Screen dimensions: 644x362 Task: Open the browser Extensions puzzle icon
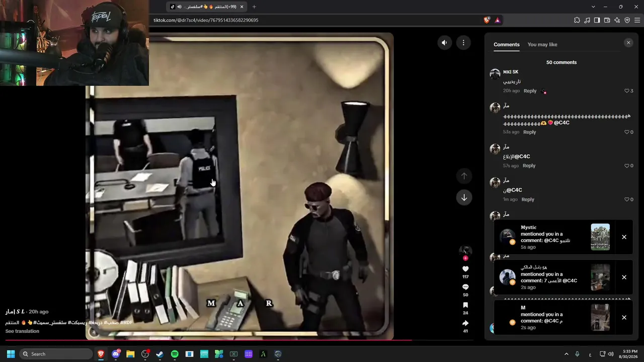click(x=577, y=20)
